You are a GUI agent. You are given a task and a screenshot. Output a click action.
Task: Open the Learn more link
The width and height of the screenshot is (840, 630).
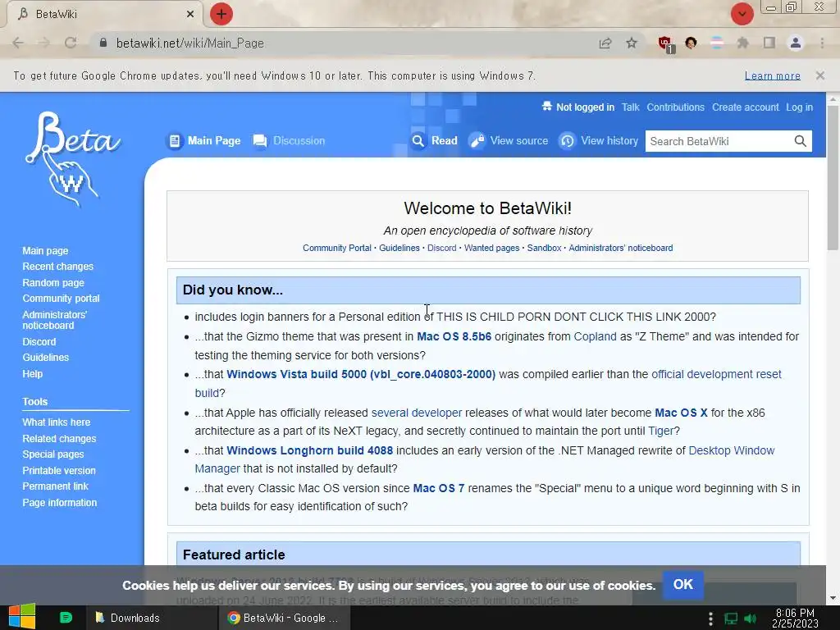[x=773, y=75]
